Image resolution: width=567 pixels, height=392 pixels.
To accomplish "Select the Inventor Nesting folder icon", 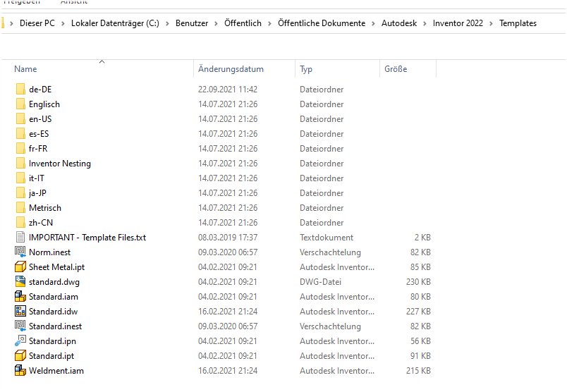I will click(x=20, y=163).
